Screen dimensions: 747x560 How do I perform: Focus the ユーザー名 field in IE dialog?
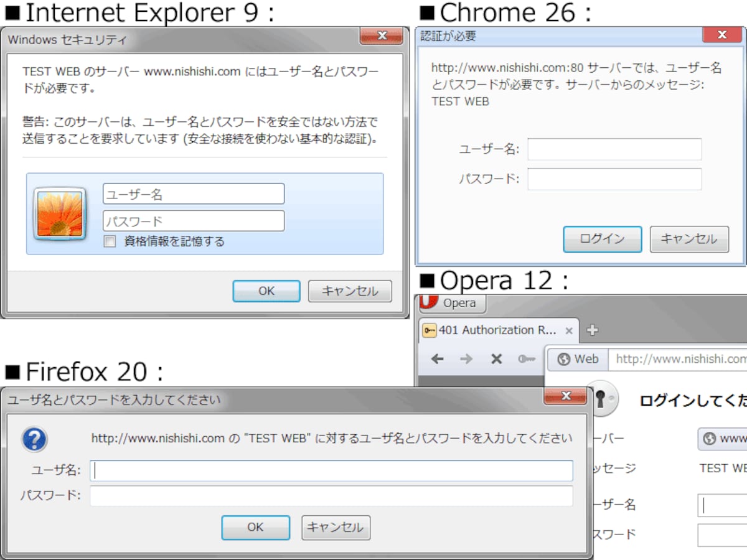194,194
